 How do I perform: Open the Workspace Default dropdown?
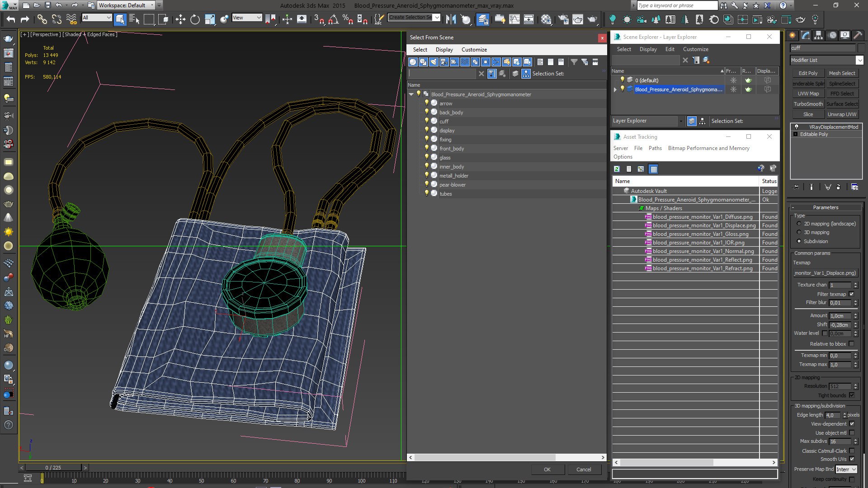(152, 5)
